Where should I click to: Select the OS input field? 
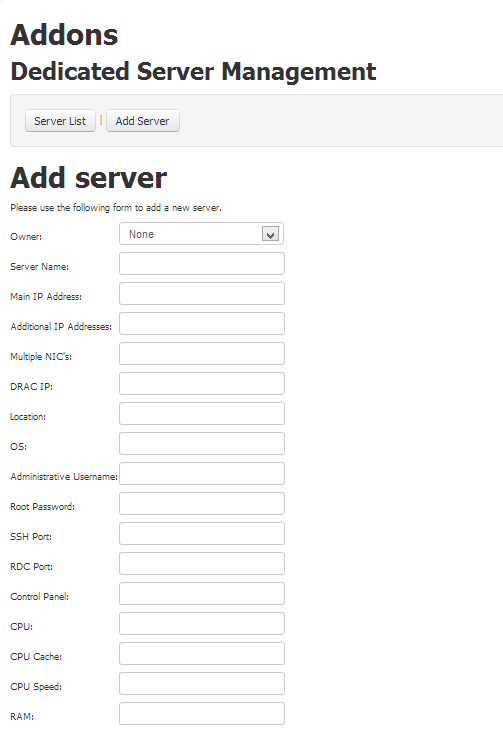coord(202,444)
